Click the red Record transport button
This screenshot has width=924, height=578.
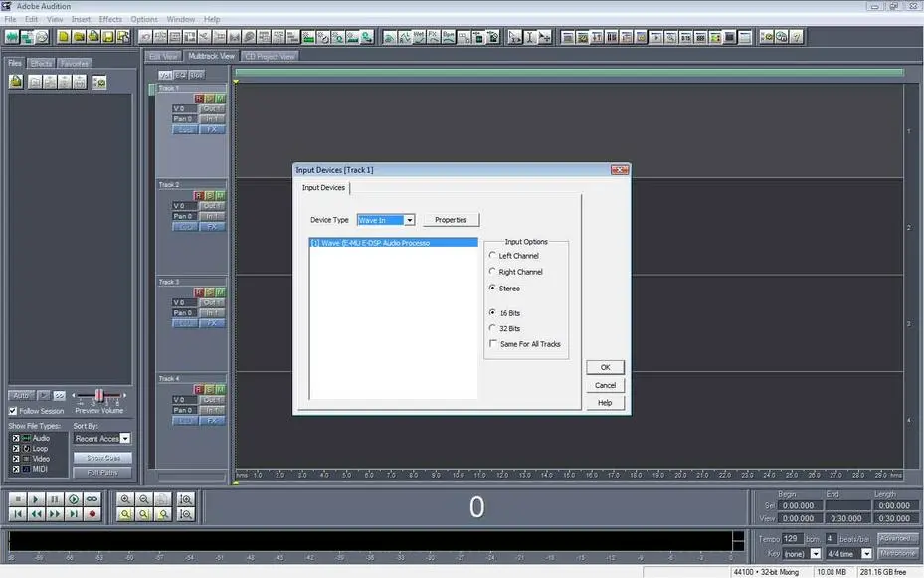click(x=92, y=514)
